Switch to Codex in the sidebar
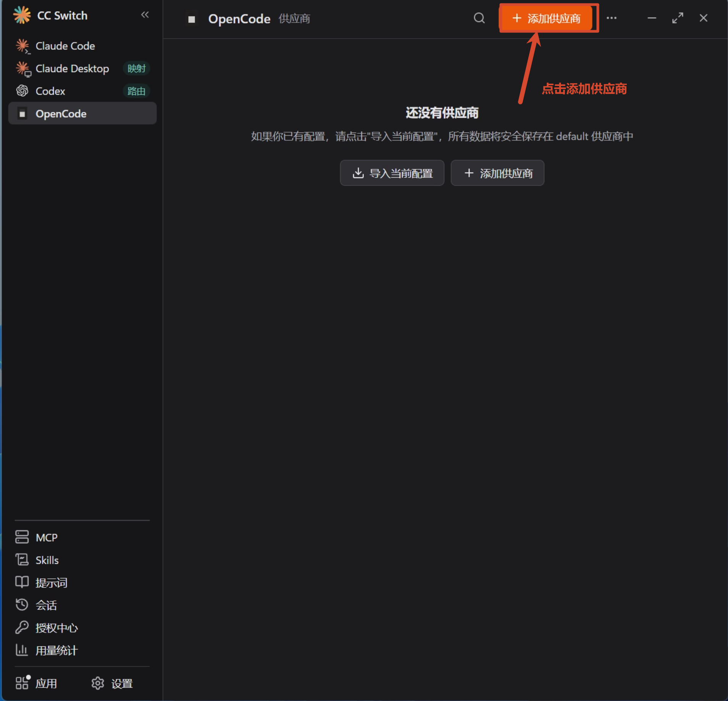The width and height of the screenshot is (728, 701). (82, 91)
